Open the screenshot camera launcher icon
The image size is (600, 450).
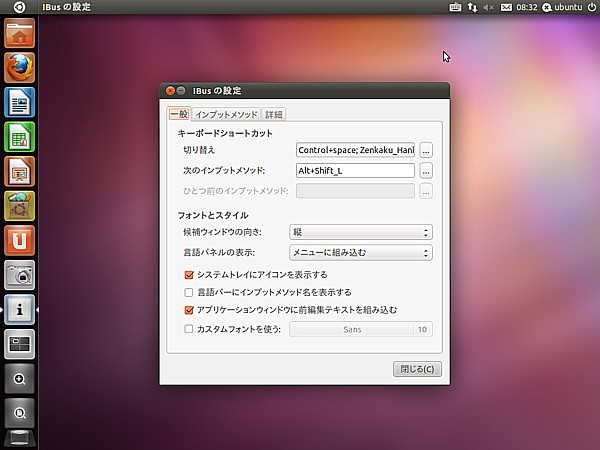click(x=20, y=275)
